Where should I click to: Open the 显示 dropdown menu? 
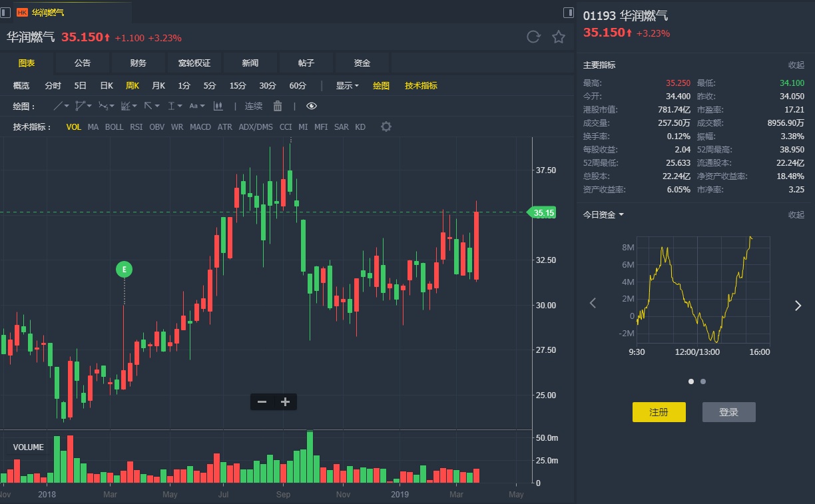347,85
